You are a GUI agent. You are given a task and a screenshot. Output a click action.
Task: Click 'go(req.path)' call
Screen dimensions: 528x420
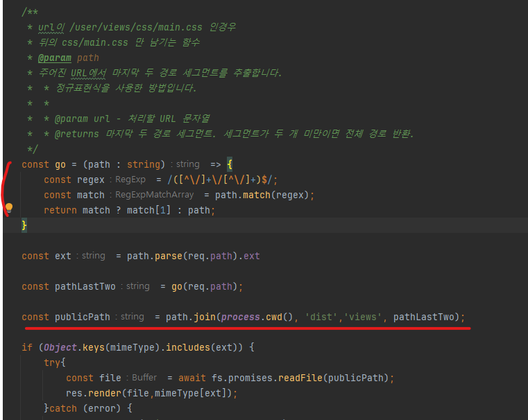coord(205,286)
